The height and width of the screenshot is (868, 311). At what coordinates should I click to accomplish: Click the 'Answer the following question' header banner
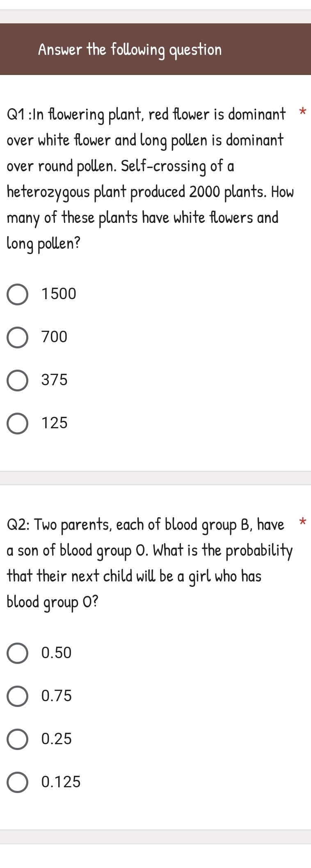155,49
